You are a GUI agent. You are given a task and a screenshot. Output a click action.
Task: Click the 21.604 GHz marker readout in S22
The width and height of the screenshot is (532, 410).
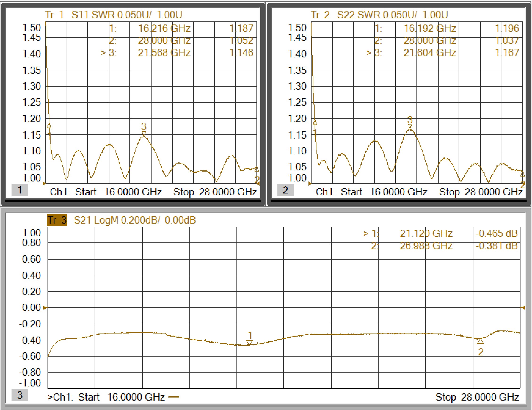pos(430,53)
